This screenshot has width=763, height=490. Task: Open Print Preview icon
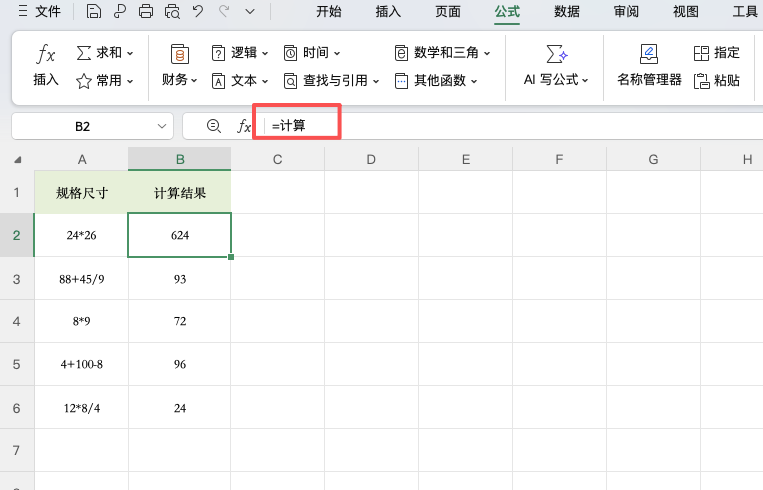point(172,11)
